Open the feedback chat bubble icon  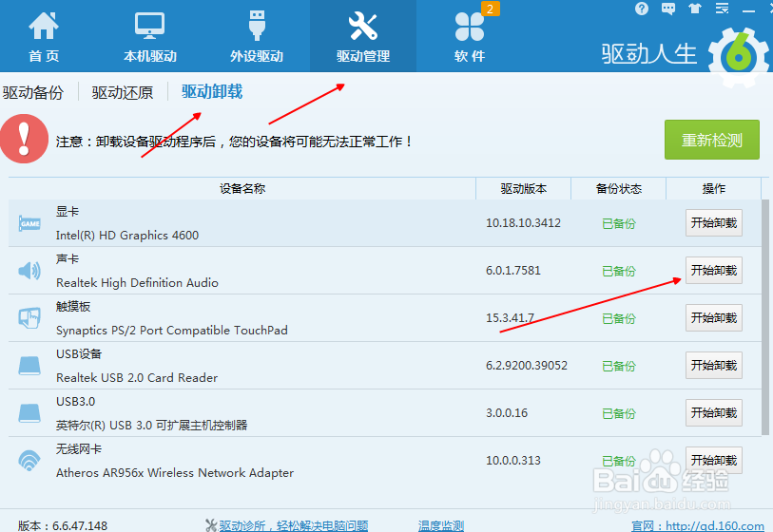pyautogui.click(x=668, y=9)
